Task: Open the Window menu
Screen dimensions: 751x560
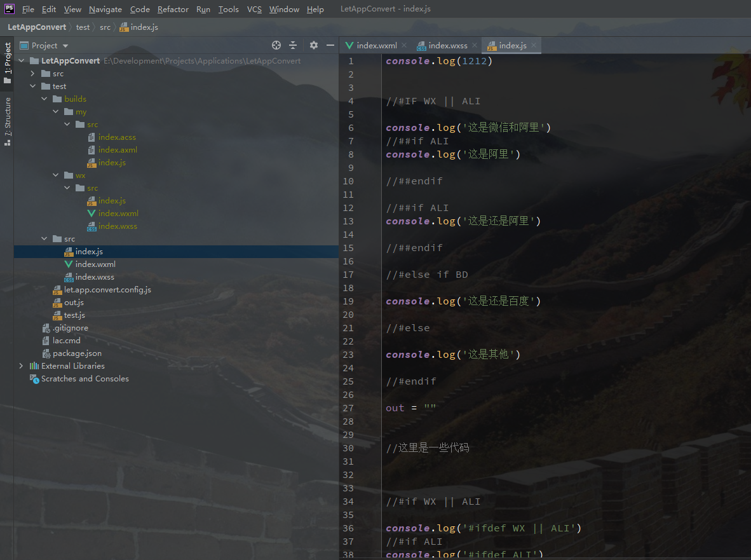Action: click(284, 9)
